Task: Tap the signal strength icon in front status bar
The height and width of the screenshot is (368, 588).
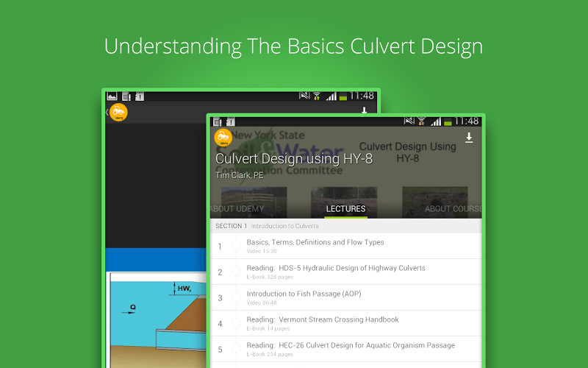Action: (x=436, y=121)
